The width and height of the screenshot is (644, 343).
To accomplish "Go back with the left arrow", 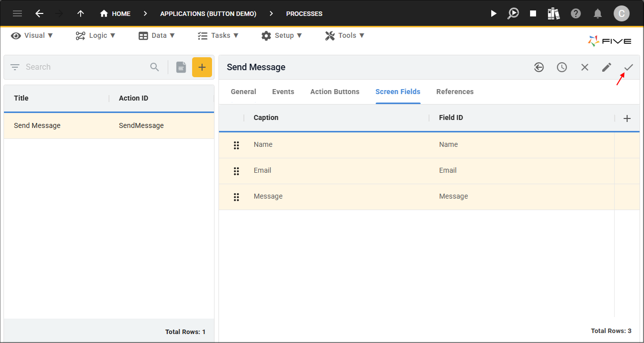I will point(39,13).
